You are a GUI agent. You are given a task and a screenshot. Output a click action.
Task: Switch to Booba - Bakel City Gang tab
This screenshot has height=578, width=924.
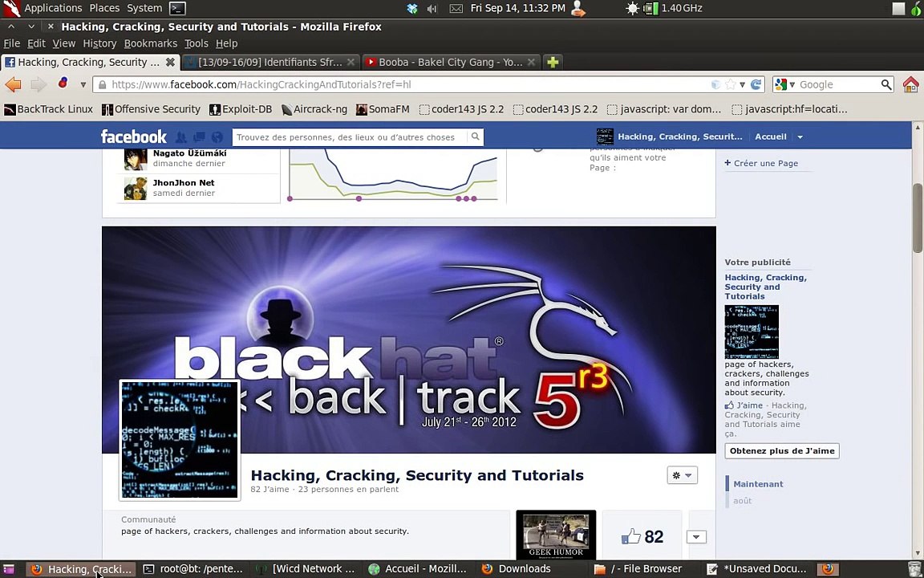click(450, 62)
